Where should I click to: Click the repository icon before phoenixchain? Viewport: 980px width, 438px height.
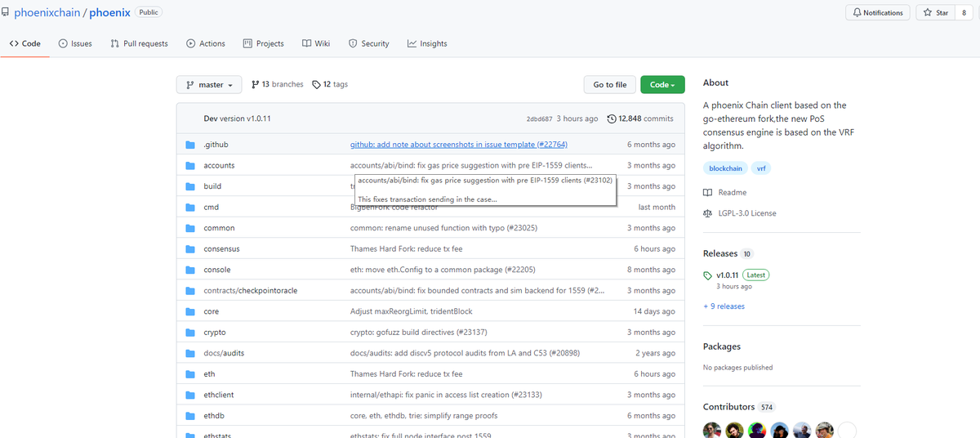pos(6,13)
